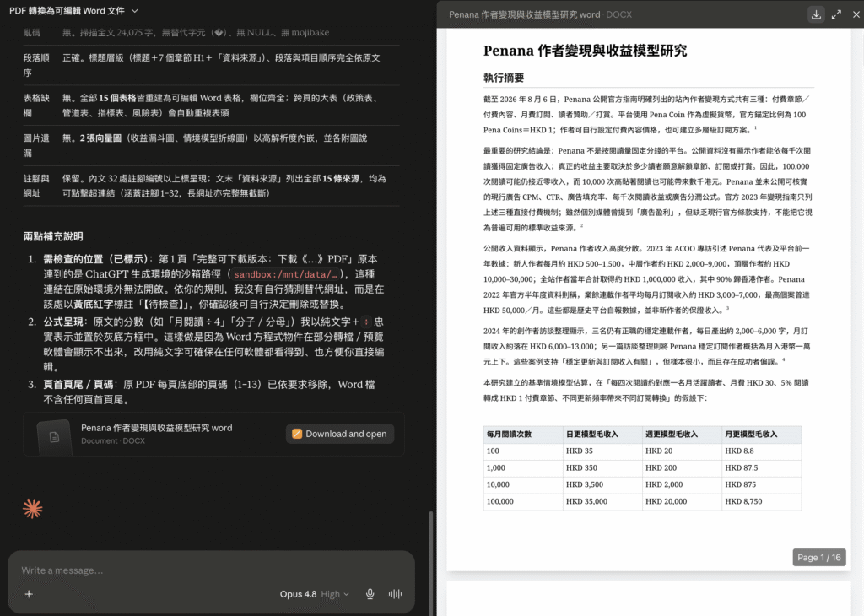Screen dimensions: 864x616
Task: Select the document heading 執行摘要
Action: [x=504, y=78]
